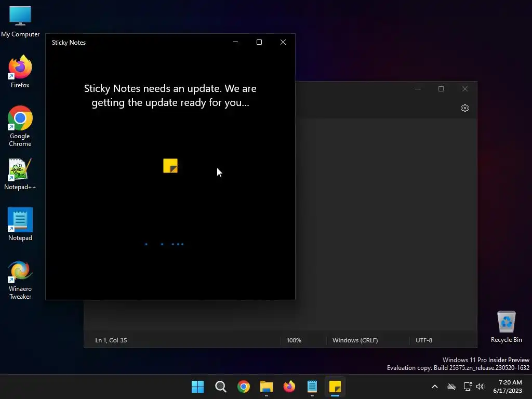Open Google Chrome desktop shortcut
532x399 pixels.
point(20,126)
